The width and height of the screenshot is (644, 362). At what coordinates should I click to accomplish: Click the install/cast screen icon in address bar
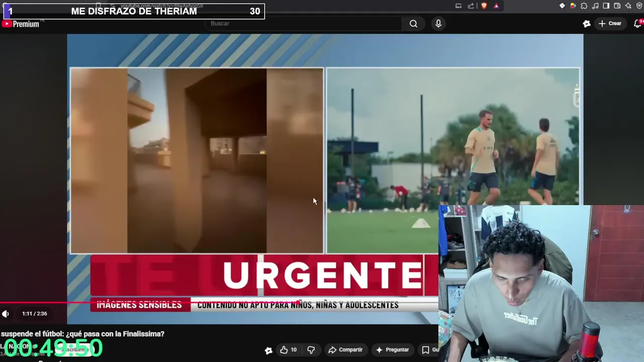pos(458,6)
